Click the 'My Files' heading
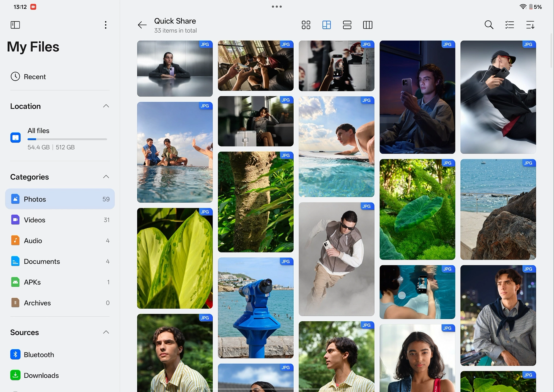Image resolution: width=554 pixels, height=392 pixels. [x=33, y=47]
